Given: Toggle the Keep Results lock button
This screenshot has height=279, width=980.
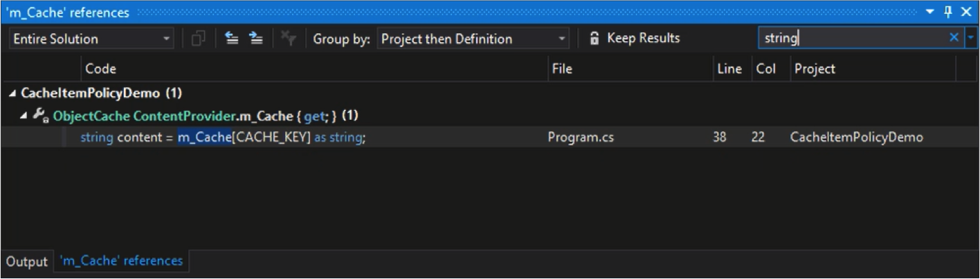Looking at the screenshot, I should click(634, 39).
